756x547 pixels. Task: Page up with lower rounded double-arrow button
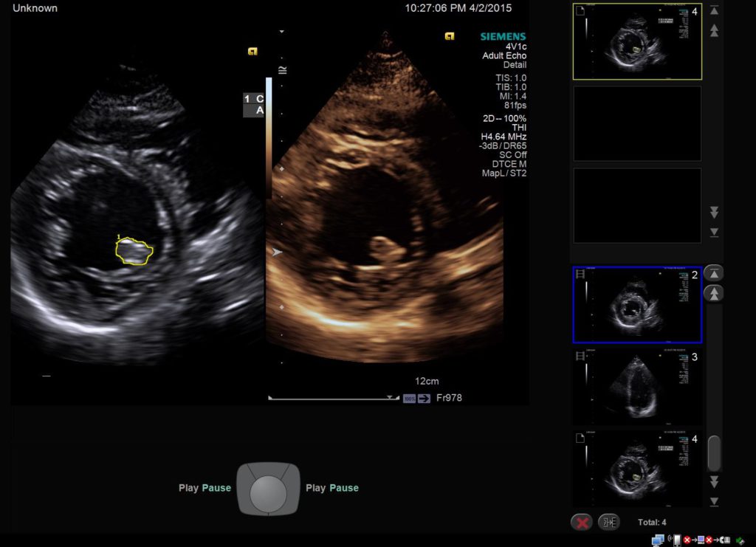(714, 293)
